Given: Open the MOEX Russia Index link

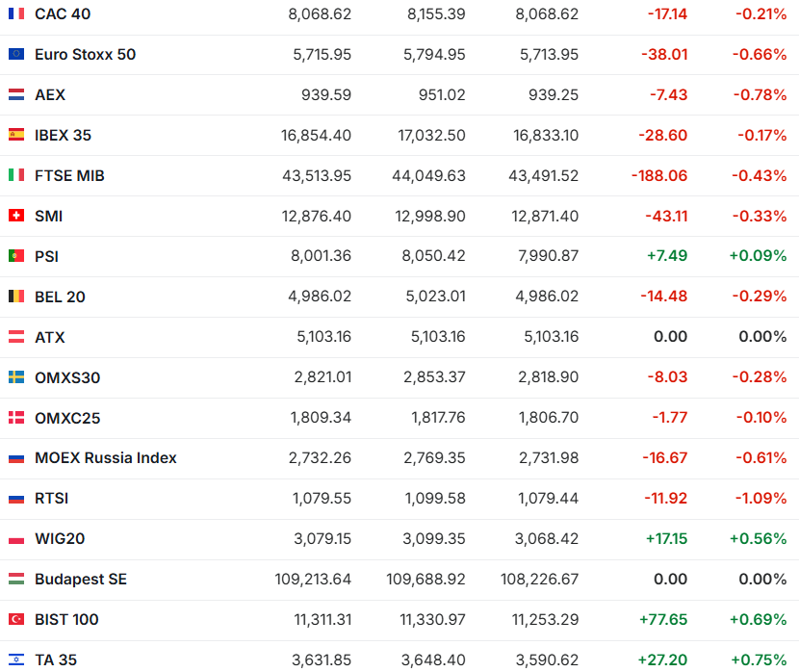Looking at the screenshot, I should tap(106, 458).
